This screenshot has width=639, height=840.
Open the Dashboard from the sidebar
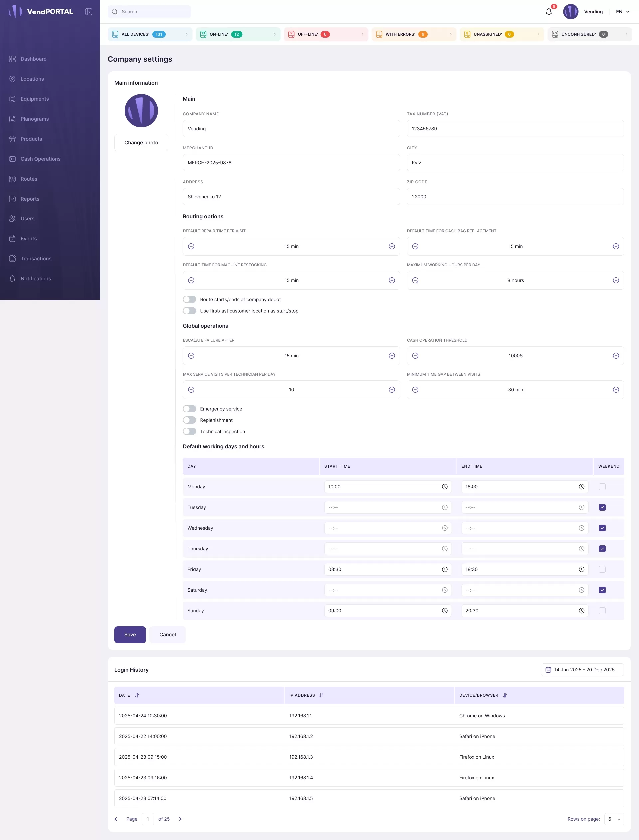click(x=33, y=59)
